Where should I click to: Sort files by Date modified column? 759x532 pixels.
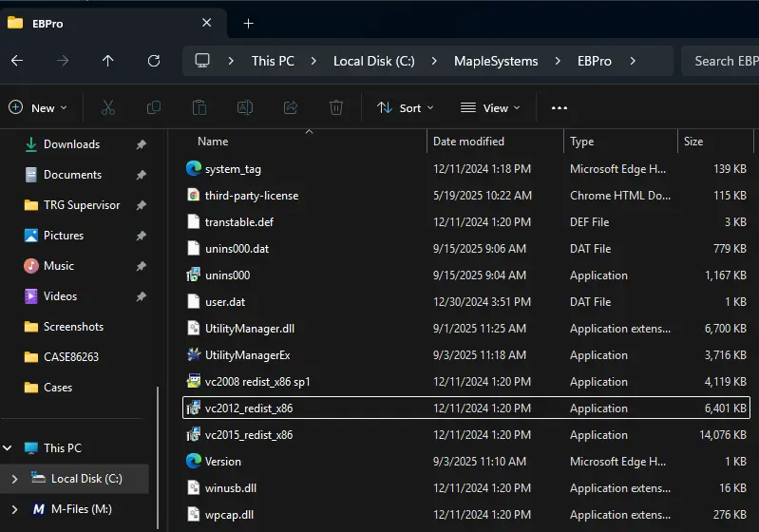pos(468,142)
